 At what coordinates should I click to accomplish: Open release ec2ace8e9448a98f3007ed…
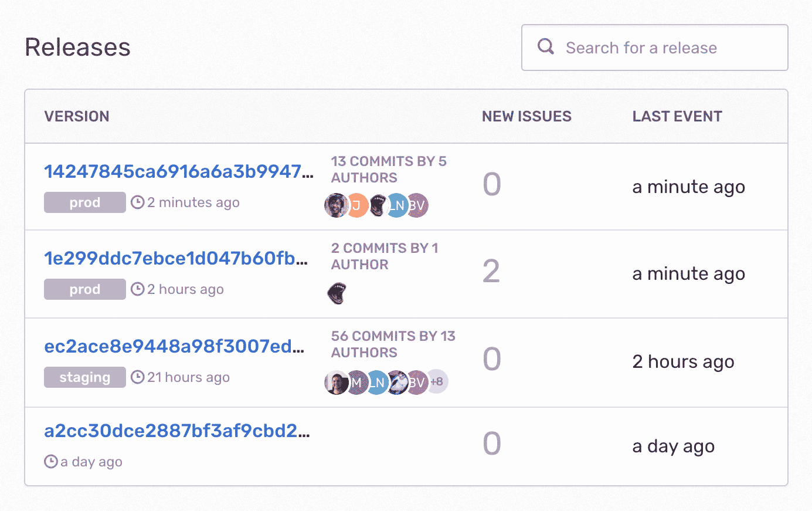174,346
